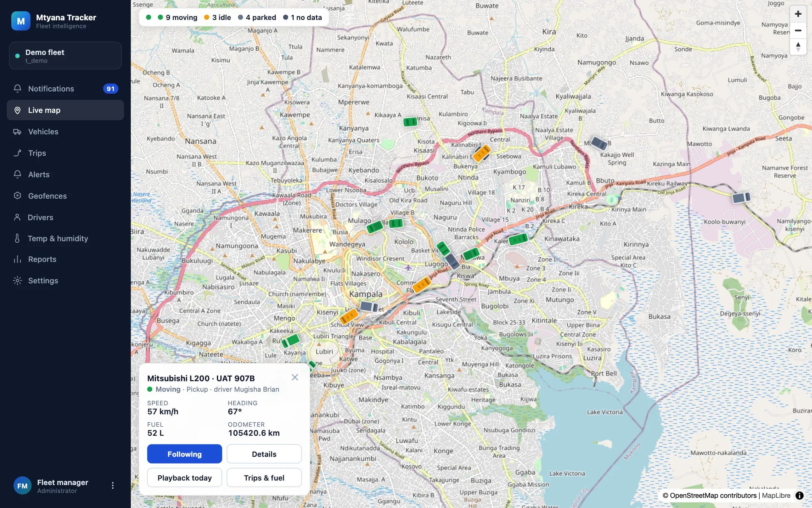This screenshot has width=812, height=508.
Task: Reset map bearing with compass icon
Action: pyautogui.click(x=798, y=47)
